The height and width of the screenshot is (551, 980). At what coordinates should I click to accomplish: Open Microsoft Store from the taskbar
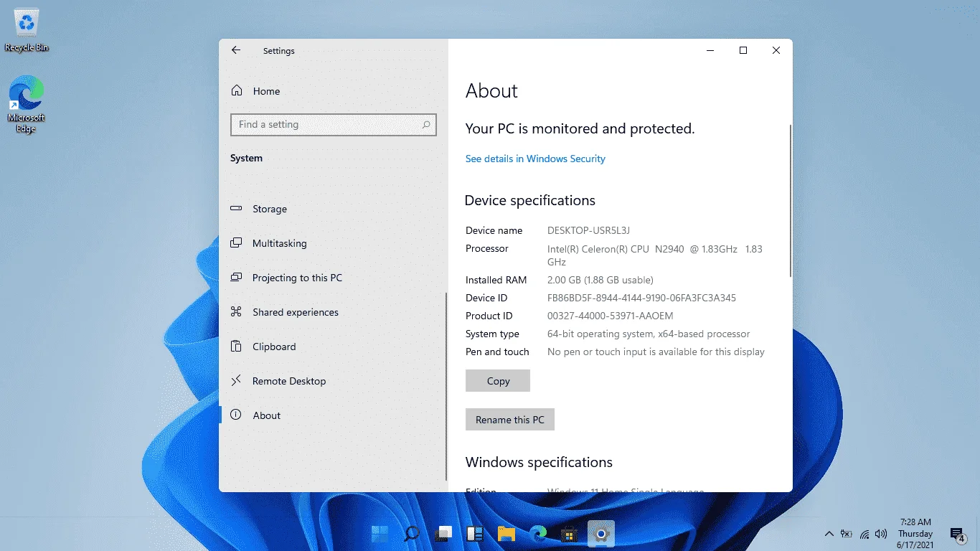(570, 533)
